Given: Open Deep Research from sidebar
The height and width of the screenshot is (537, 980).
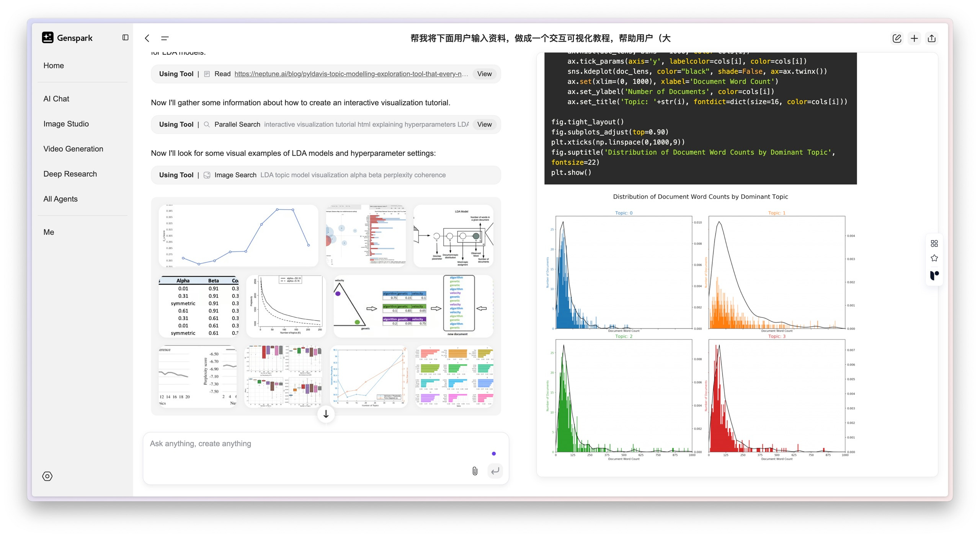Looking at the screenshot, I should (70, 174).
